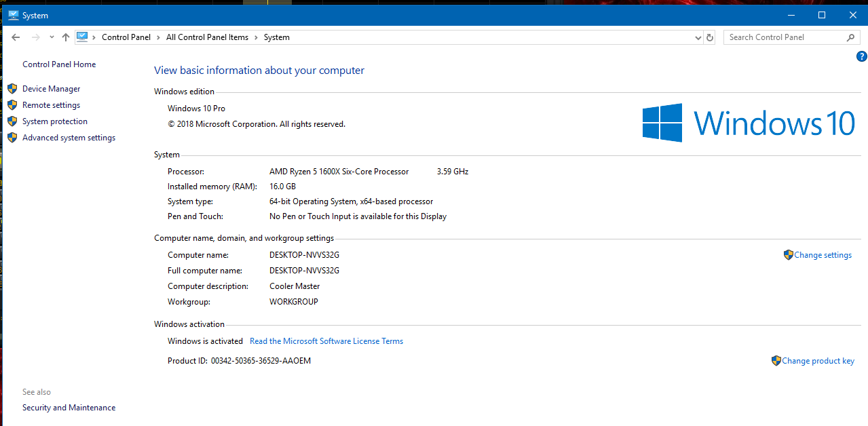Open System protection link
Viewport: 868px width, 426px height.
[55, 121]
